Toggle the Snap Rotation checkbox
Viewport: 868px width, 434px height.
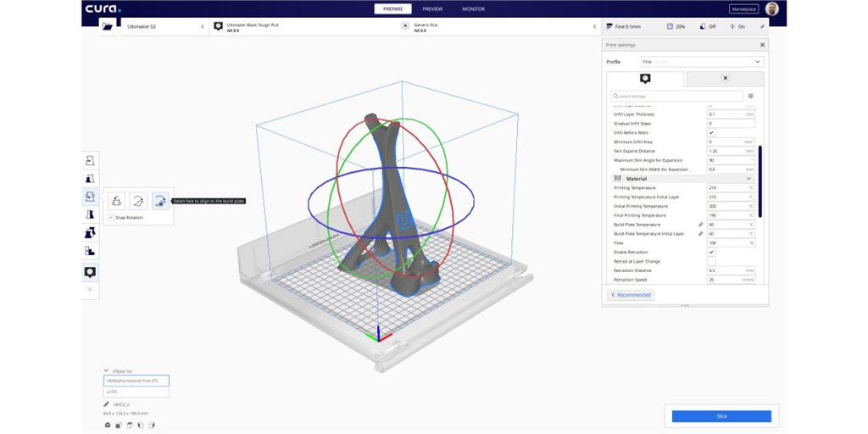(111, 218)
